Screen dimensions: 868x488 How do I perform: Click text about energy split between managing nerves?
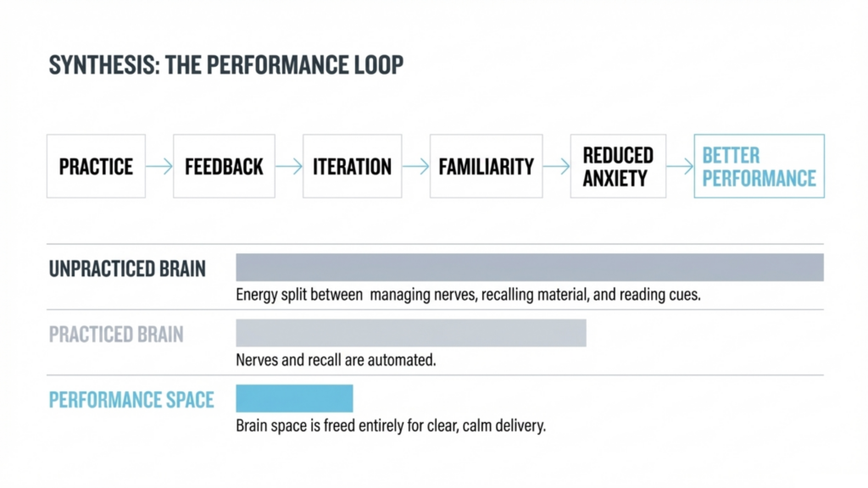468,295
